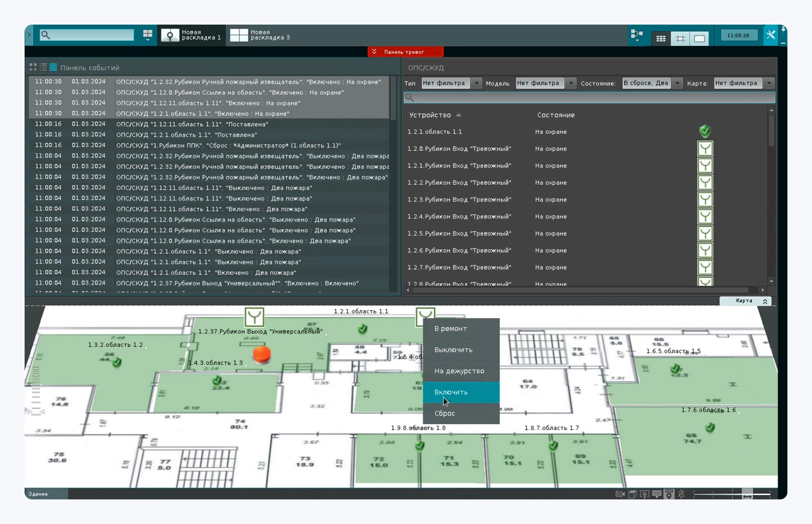The width and height of the screenshot is (812, 524).
Task: Click the 1.2.37 Рубикон Выход device icon on map
Action: click(254, 317)
